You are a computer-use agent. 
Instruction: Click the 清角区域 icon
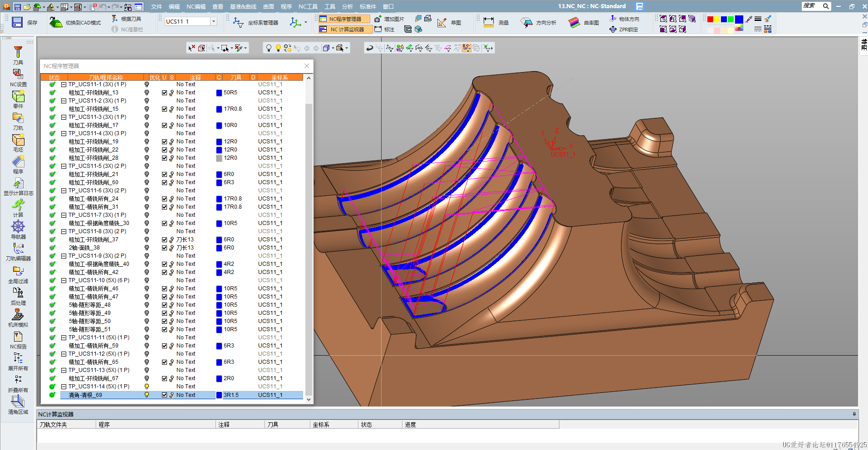point(18,405)
